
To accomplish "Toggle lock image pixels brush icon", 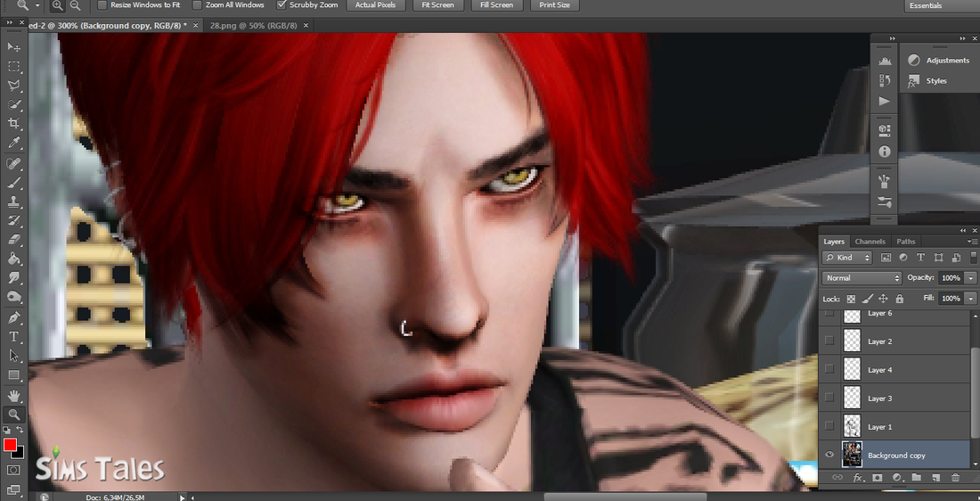I will coord(868,299).
